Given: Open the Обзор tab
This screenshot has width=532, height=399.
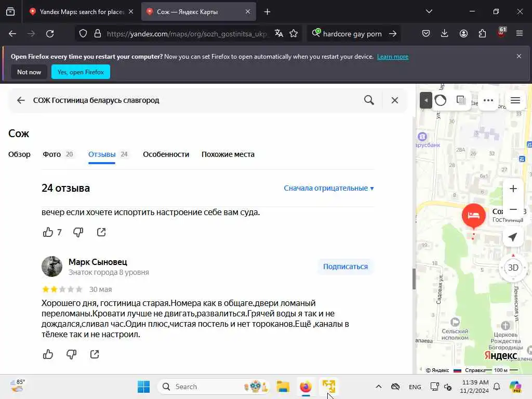Looking at the screenshot, I should pyautogui.click(x=19, y=154).
